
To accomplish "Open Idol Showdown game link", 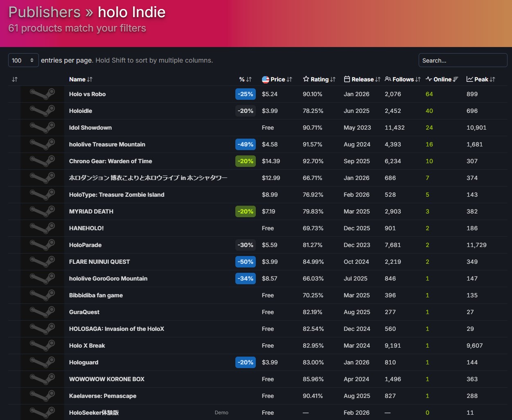I will (90, 128).
